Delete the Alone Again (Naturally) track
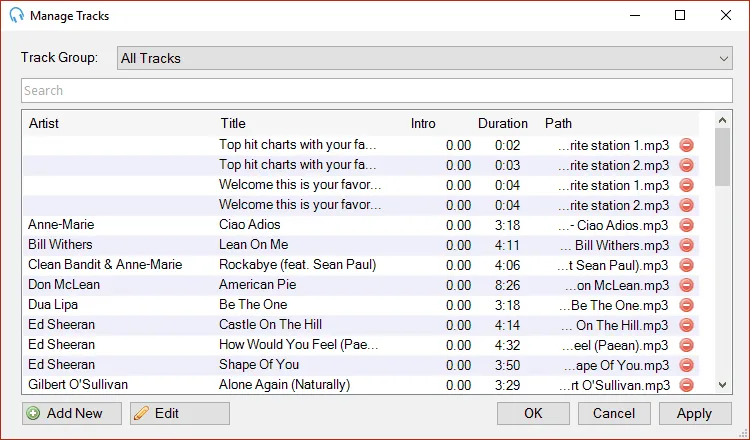The height and width of the screenshot is (440, 750). (x=686, y=385)
